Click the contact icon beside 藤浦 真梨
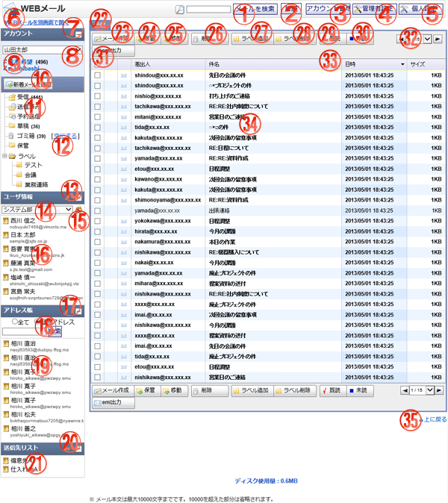 5,263
